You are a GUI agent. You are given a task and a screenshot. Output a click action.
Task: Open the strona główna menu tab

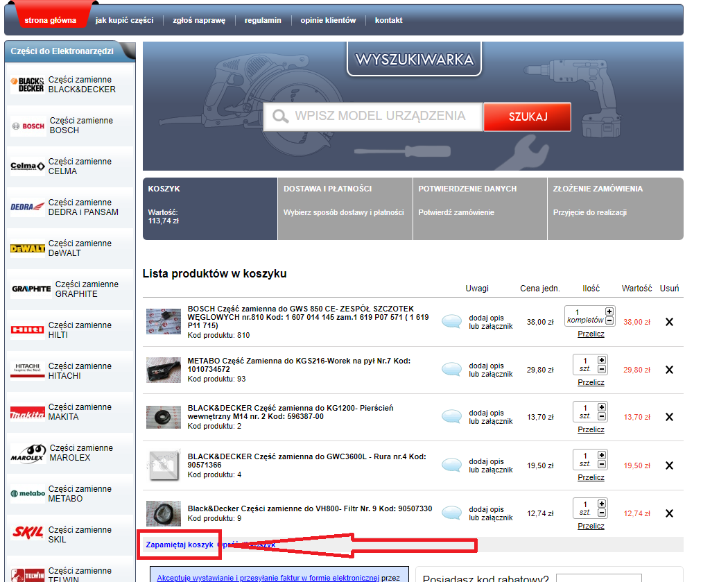pyautogui.click(x=50, y=20)
